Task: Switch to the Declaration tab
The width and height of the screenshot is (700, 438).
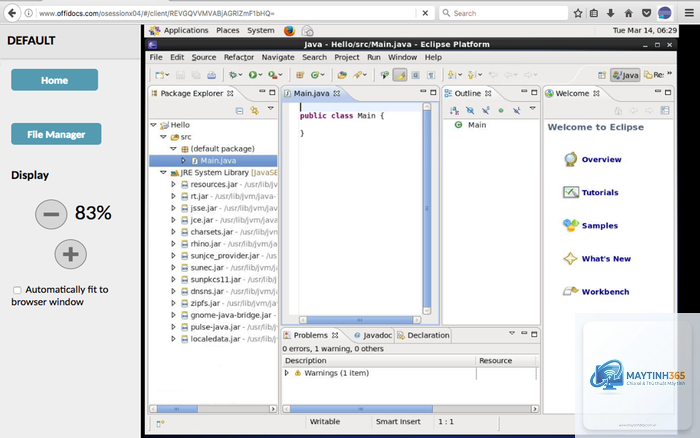Action: click(x=423, y=335)
